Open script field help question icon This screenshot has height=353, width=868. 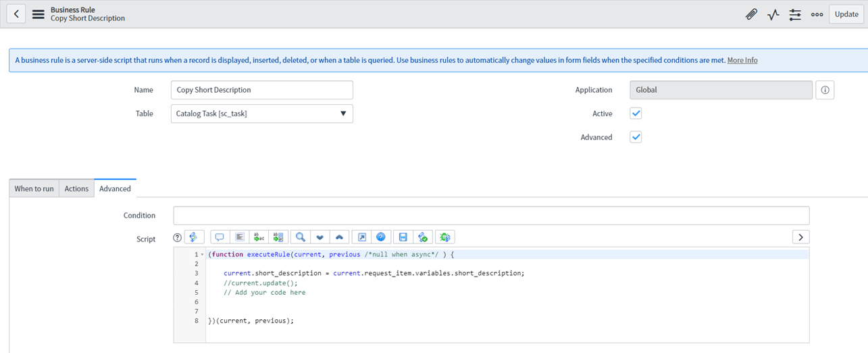[178, 237]
